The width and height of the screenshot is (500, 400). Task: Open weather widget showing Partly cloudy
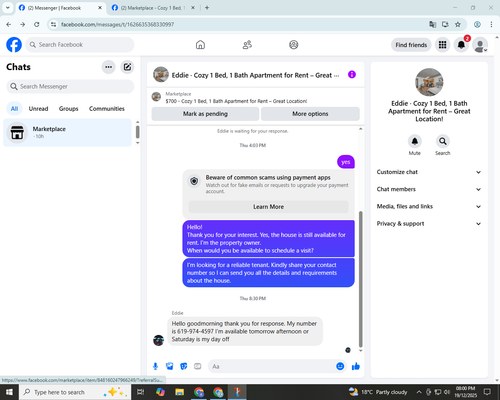tap(378, 392)
